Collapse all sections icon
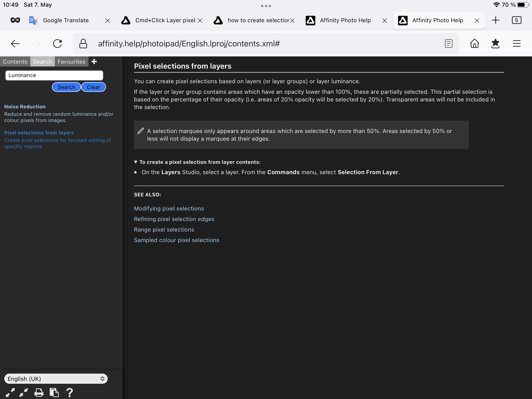The image size is (532, 399). coord(24,393)
